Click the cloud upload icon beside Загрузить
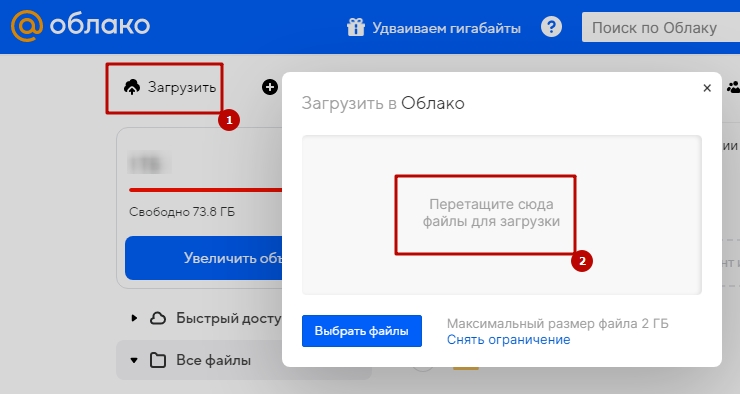 click(132, 87)
